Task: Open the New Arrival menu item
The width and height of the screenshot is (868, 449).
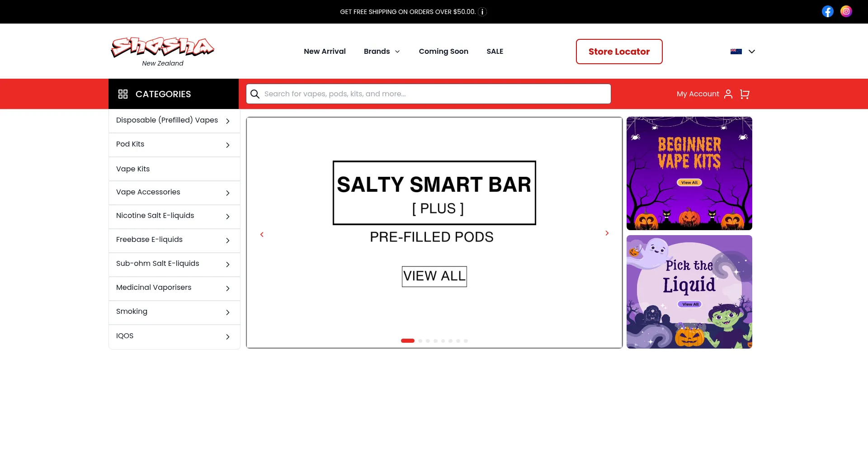Action: tap(325, 52)
